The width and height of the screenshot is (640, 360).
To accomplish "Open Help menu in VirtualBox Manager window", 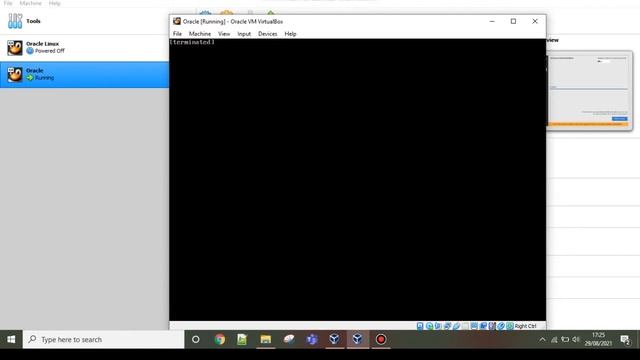I will [54, 3].
